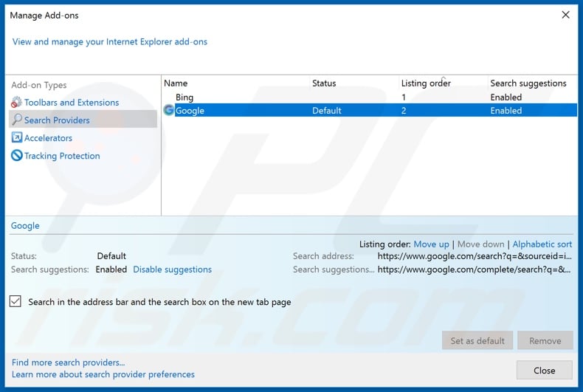Open Toolbars and Extensions category
This screenshot has width=583, height=392.
pos(72,103)
